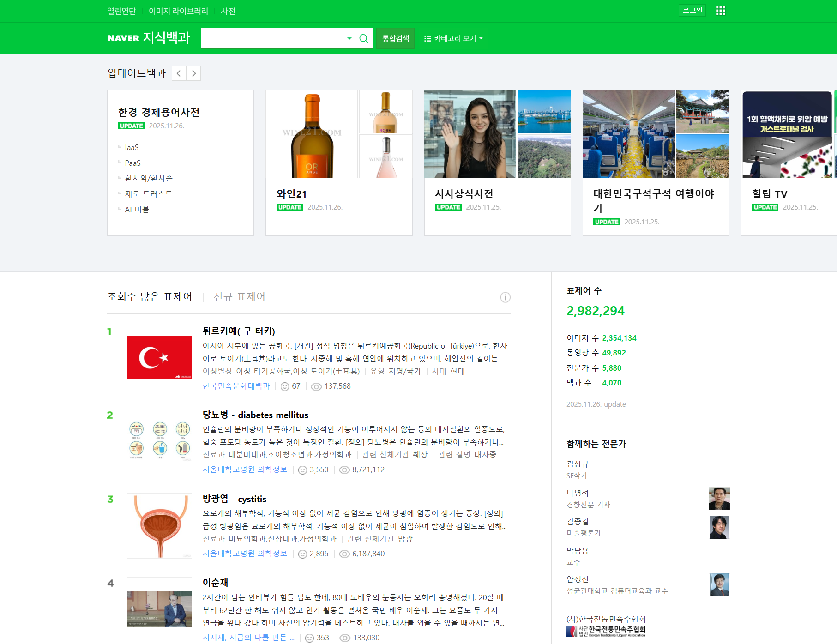Show next 업데이트백과 items with right arrow

[x=194, y=73]
